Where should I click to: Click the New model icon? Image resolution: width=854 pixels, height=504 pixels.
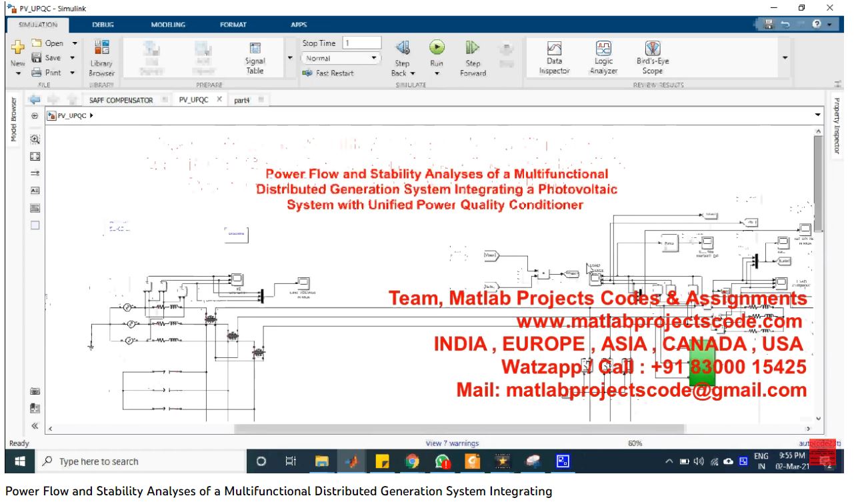(x=18, y=49)
